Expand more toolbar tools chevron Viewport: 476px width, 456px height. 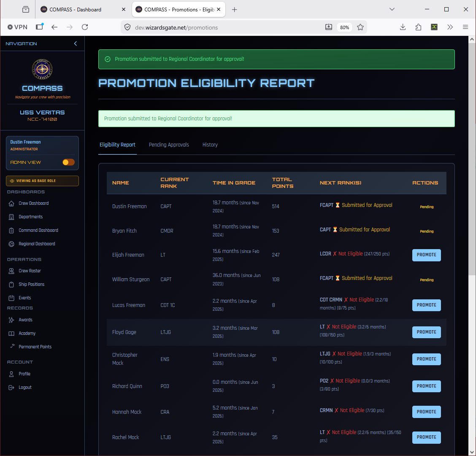coord(450,27)
